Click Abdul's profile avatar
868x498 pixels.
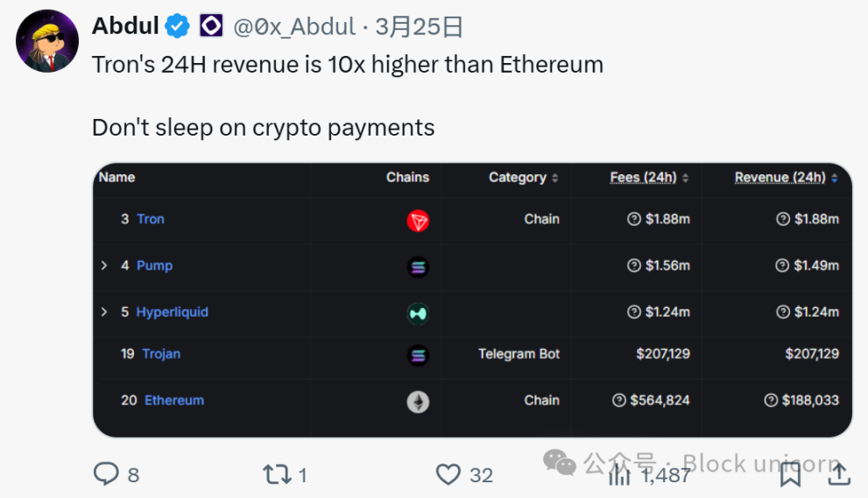tap(47, 41)
